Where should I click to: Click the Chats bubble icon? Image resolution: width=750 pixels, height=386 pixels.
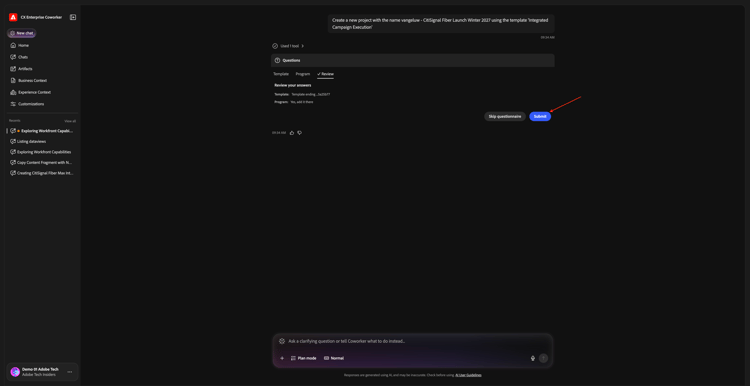13,57
